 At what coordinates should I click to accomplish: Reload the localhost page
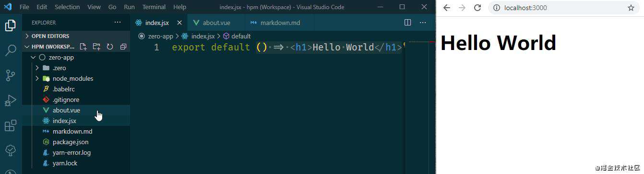[477, 8]
